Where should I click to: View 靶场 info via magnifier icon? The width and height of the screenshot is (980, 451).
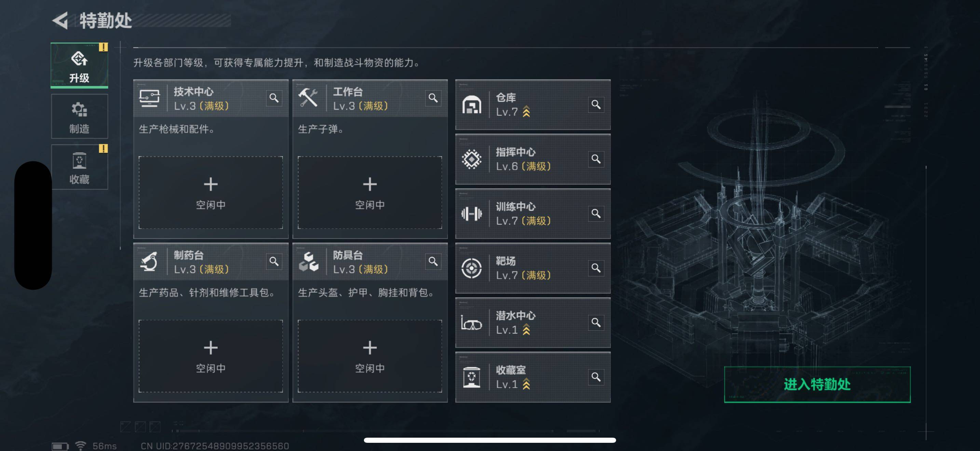(x=596, y=268)
